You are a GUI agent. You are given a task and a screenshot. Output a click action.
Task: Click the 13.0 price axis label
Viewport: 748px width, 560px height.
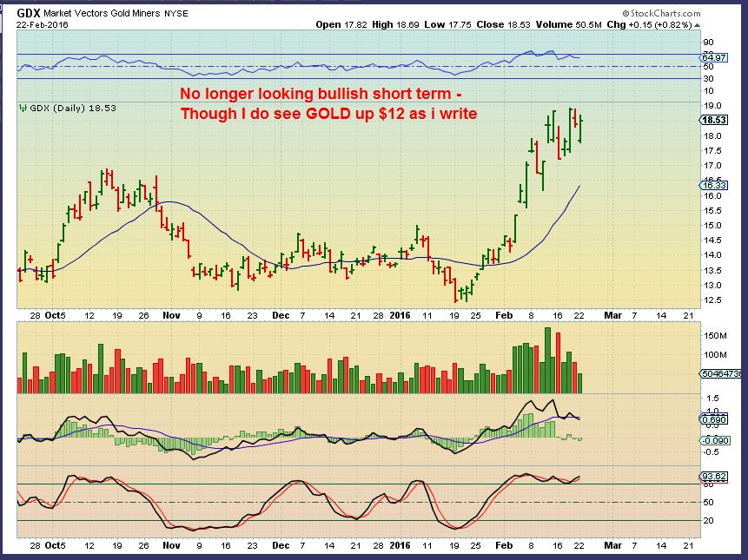click(713, 286)
